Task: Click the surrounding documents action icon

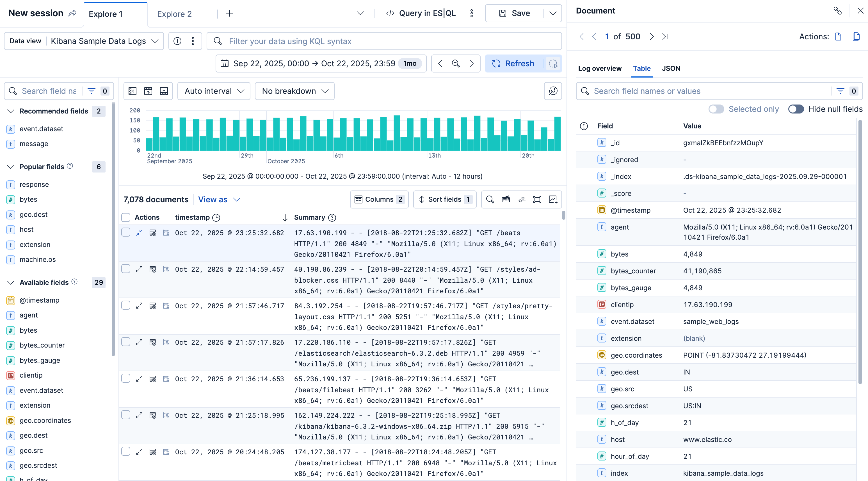Action: [856, 37]
